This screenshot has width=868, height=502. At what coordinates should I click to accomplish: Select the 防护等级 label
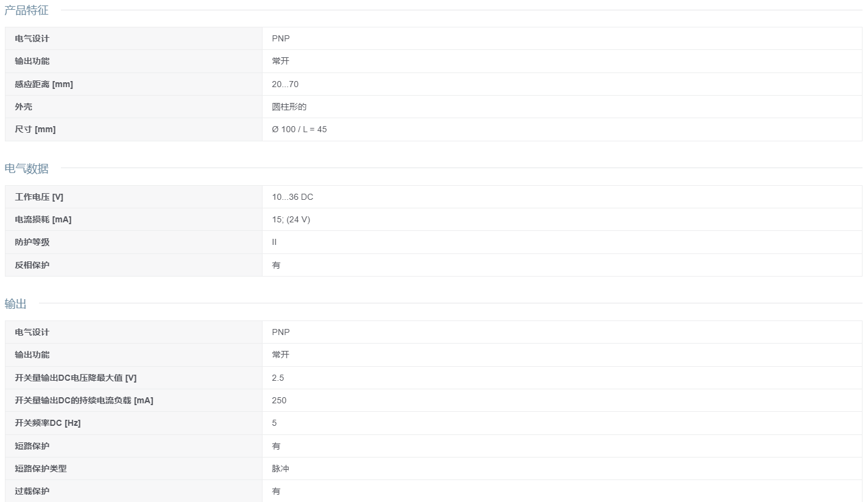click(x=32, y=242)
